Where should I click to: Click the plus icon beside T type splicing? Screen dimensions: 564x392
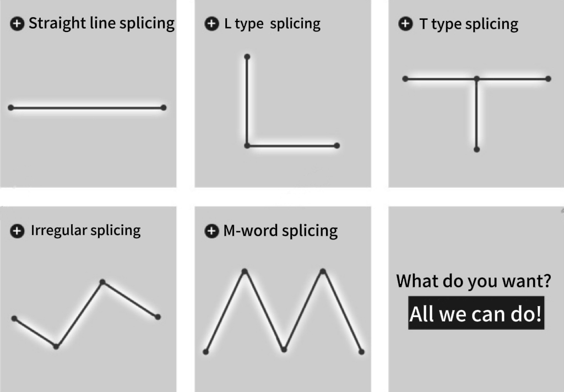(x=405, y=24)
